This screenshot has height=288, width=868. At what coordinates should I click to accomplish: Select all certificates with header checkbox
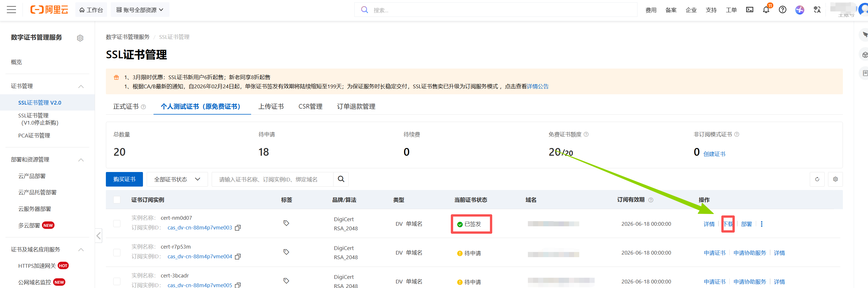click(x=117, y=200)
